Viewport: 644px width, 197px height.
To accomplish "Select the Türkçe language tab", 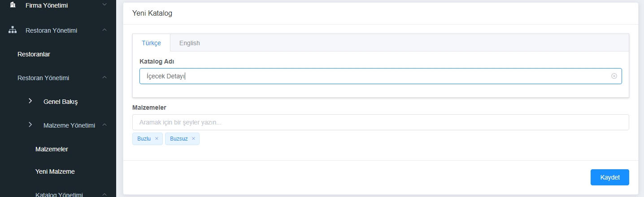I will coord(151,43).
